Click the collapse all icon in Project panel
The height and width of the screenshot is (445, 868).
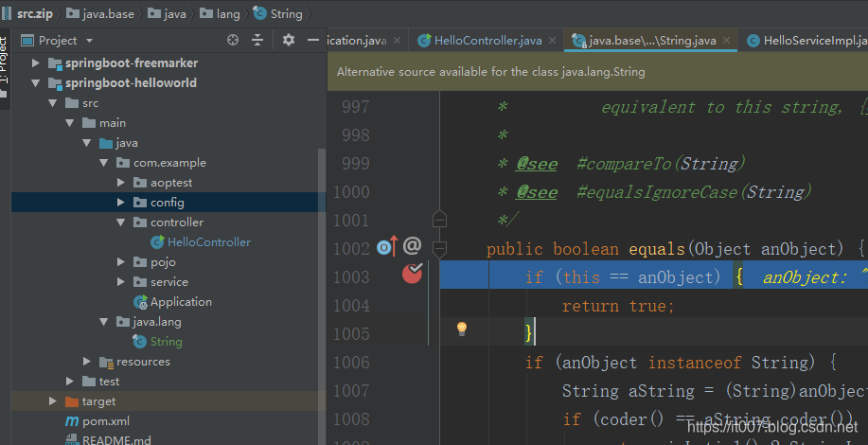(x=257, y=40)
